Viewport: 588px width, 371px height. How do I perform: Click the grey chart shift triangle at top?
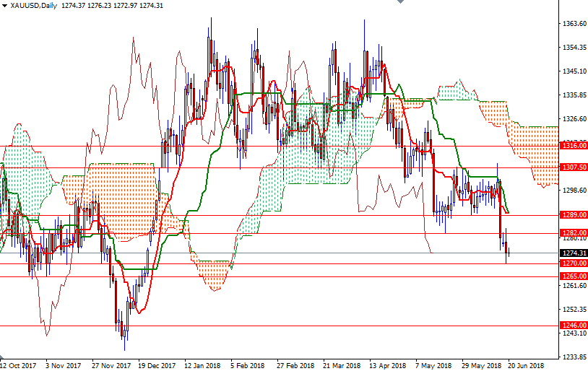pyautogui.click(x=401, y=3)
